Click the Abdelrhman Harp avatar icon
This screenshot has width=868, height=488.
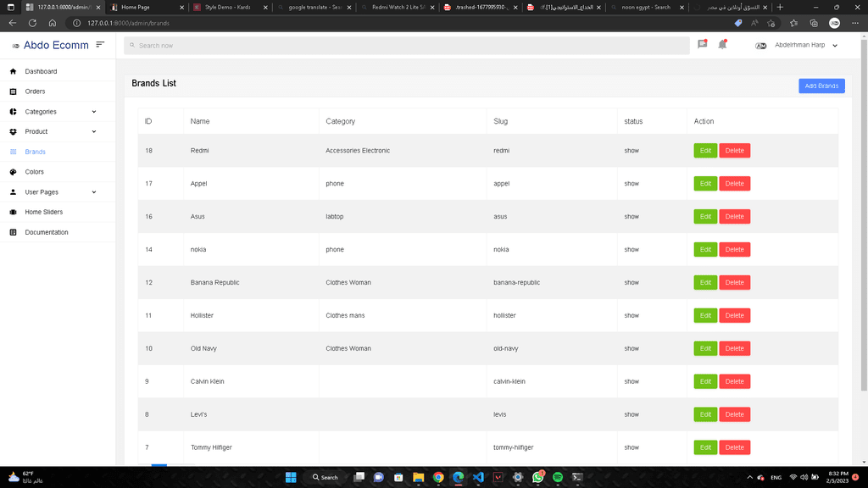(x=760, y=46)
